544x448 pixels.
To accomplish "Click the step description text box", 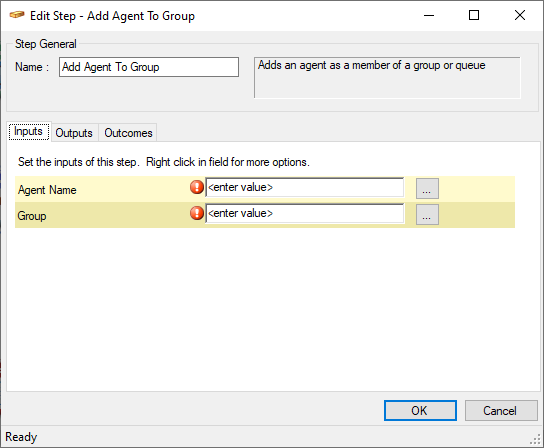I will pos(387,78).
